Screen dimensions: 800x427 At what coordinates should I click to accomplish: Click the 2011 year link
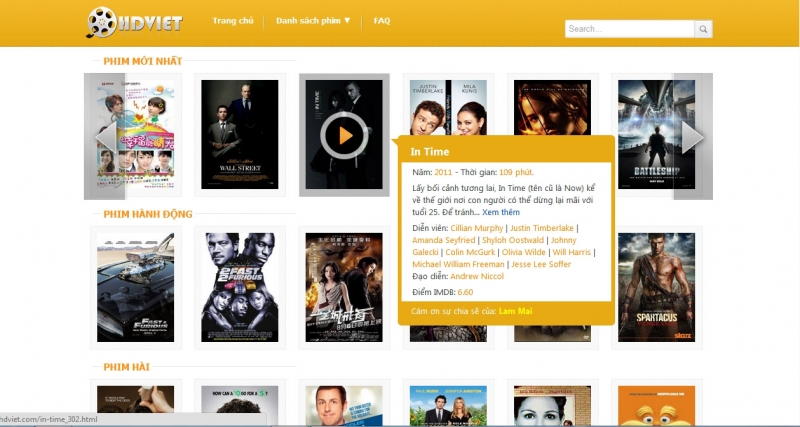click(443, 173)
